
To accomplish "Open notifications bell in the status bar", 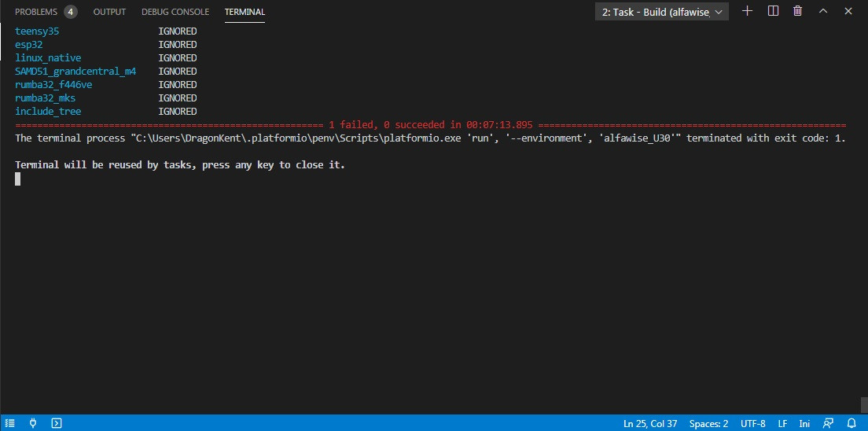I will 852,423.
